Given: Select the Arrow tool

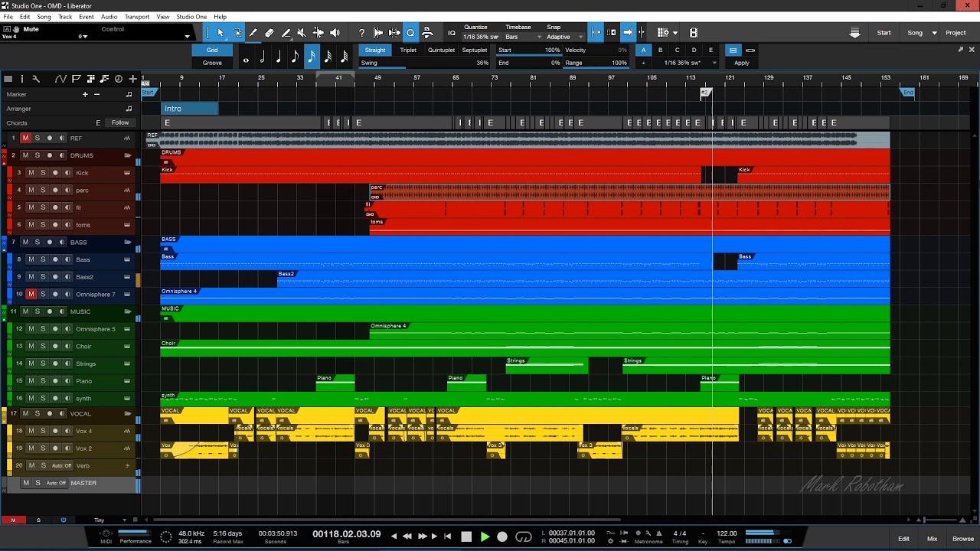Looking at the screenshot, I should click(x=220, y=33).
